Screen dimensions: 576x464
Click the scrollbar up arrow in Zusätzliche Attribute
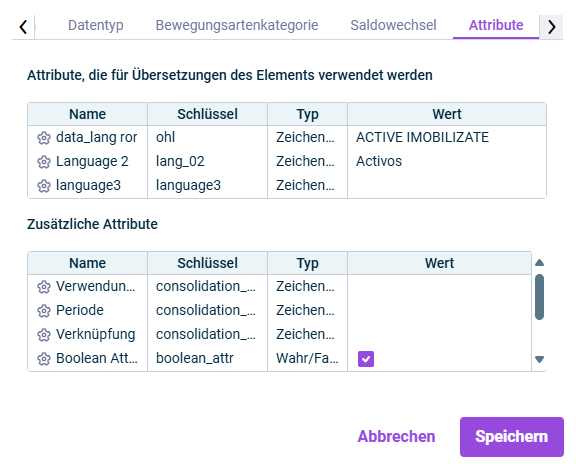click(539, 263)
